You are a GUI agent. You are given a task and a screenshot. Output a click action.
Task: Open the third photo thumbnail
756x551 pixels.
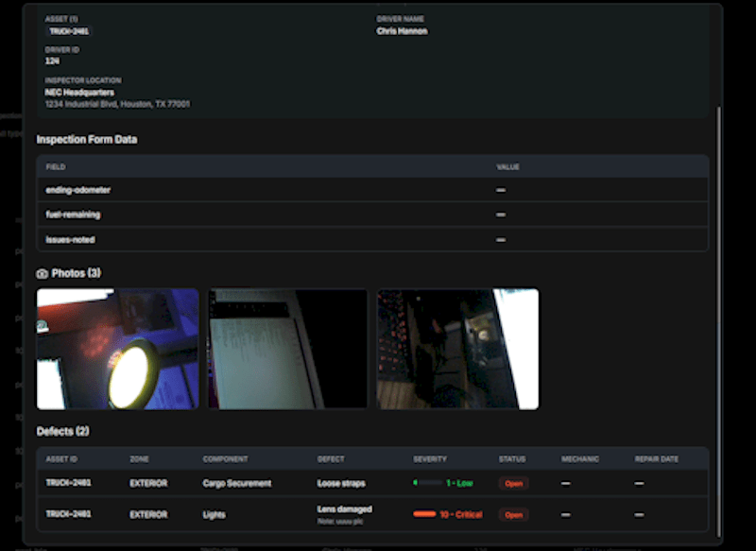457,349
